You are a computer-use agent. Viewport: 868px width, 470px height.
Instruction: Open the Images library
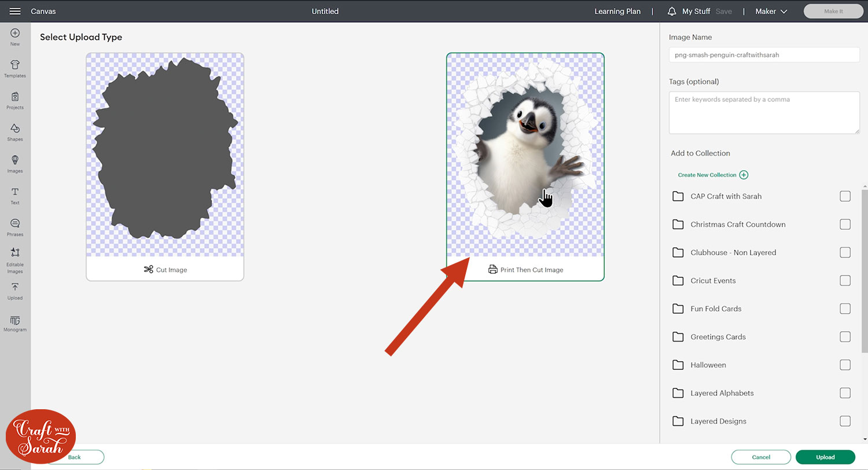point(15,164)
